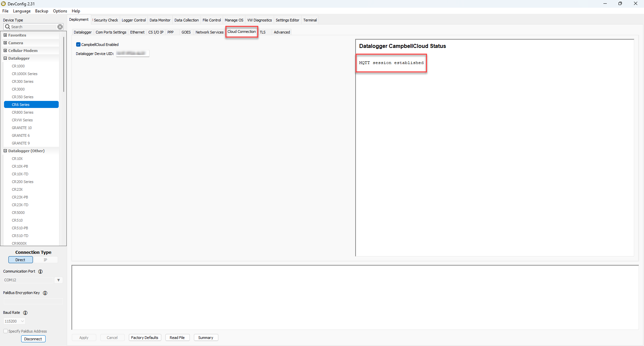Image resolution: width=644 pixels, height=346 pixels.
Task: Click the Datalogger Device UID field
Action: click(x=132, y=54)
